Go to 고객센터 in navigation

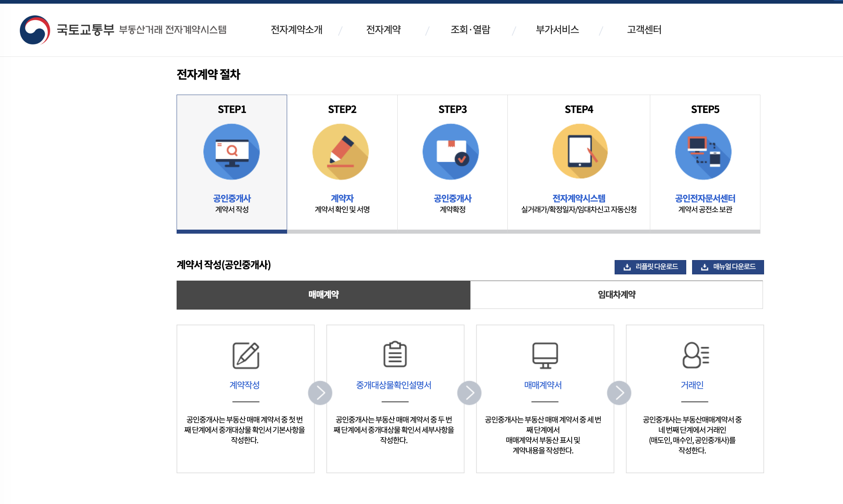644,30
